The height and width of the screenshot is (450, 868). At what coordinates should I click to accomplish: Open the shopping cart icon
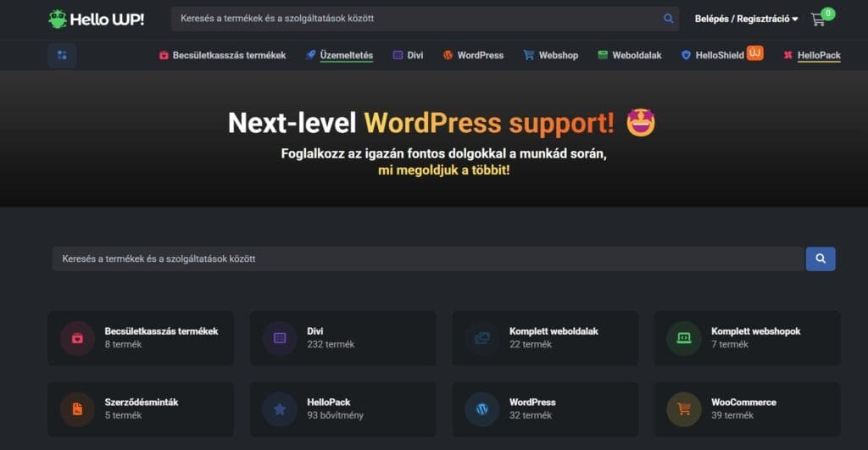(x=817, y=20)
